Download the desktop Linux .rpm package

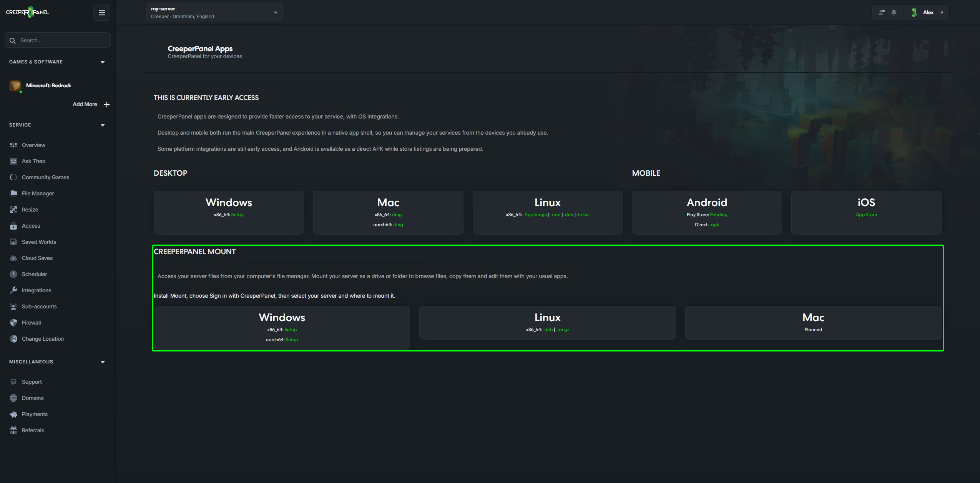pyautogui.click(x=555, y=215)
